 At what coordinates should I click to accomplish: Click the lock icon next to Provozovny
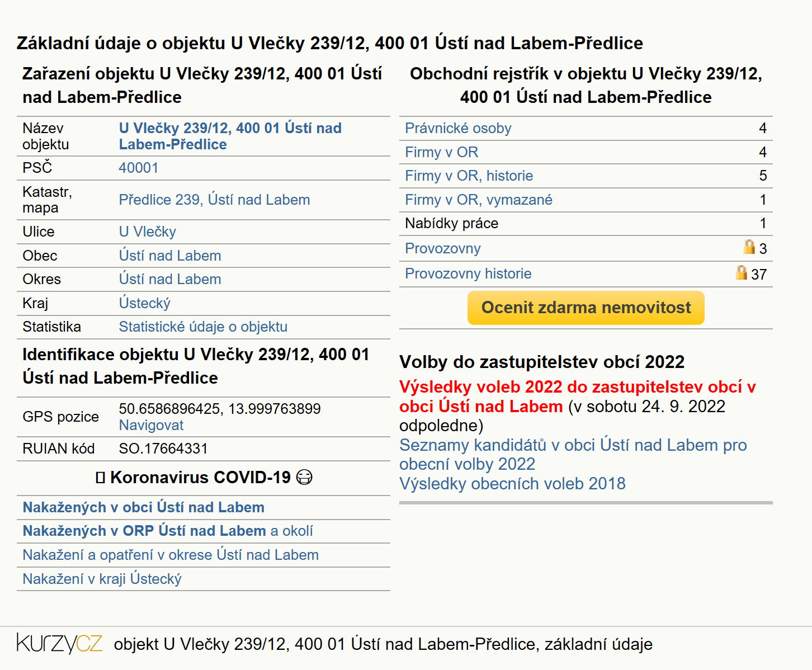coord(749,247)
